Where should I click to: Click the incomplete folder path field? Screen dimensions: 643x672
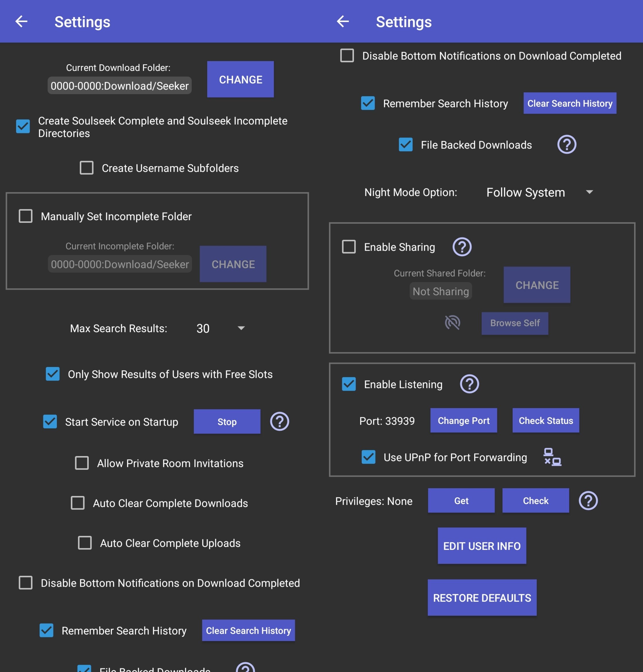pos(120,264)
